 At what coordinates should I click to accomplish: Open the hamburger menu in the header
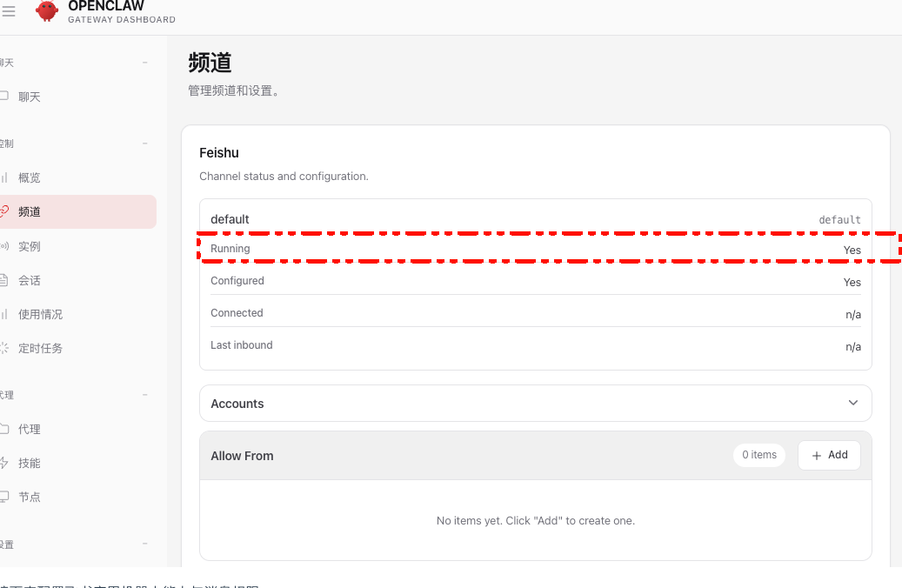click(8, 11)
